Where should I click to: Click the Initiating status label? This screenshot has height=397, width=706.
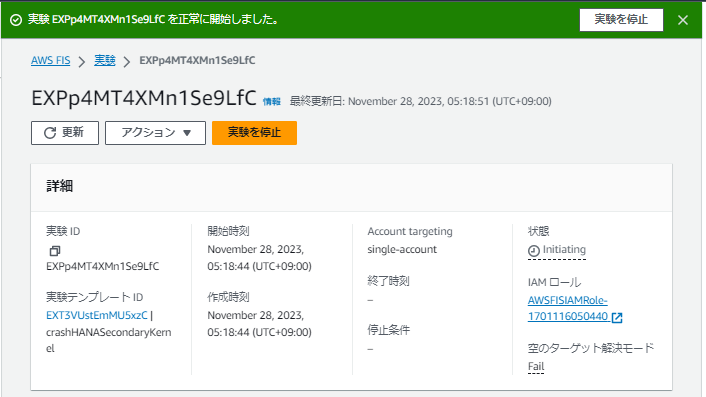tap(564, 249)
